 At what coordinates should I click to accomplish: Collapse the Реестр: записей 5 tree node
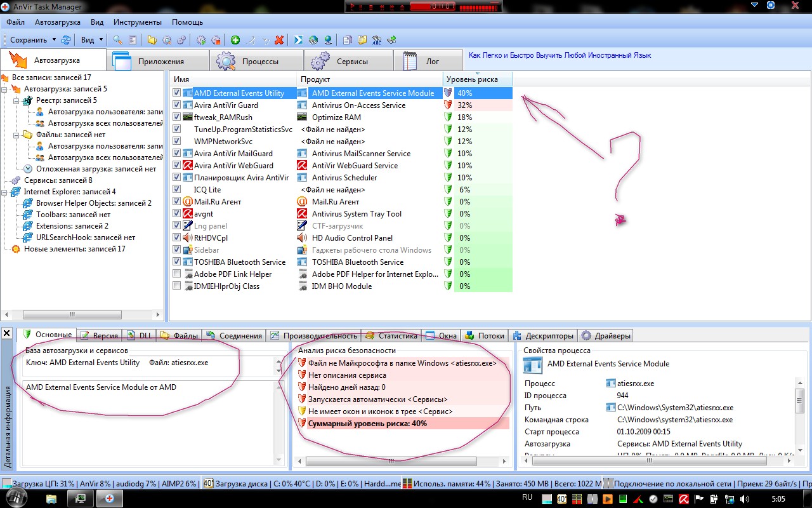coord(15,100)
